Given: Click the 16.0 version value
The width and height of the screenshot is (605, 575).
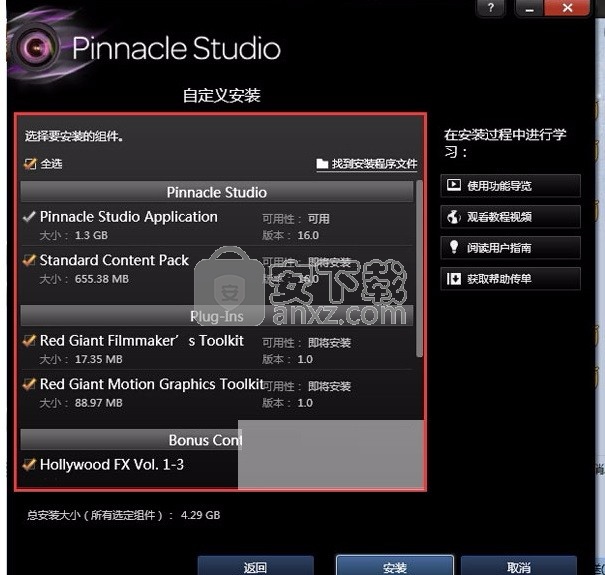Looking at the screenshot, I should coord(308,235).
